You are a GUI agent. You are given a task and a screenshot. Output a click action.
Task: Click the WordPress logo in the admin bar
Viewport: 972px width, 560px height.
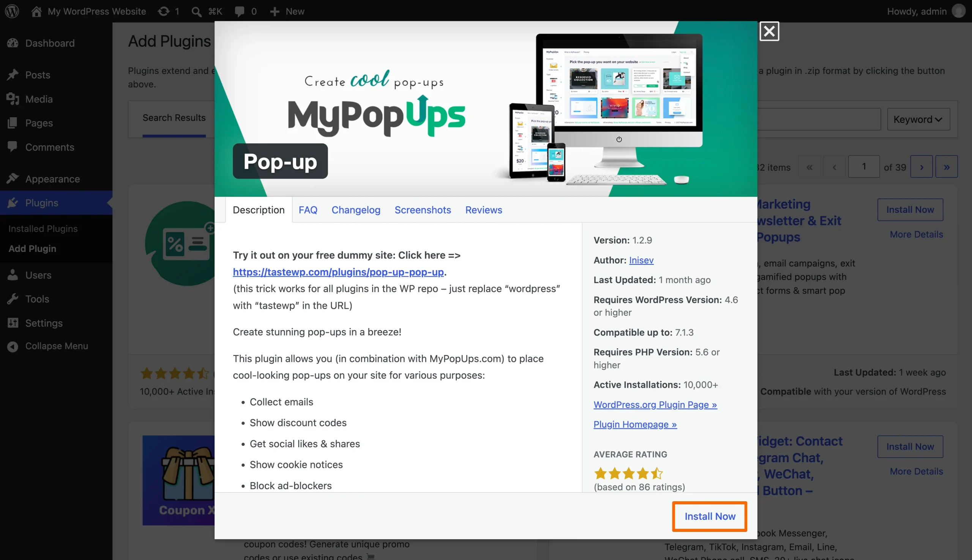[12, 11]
